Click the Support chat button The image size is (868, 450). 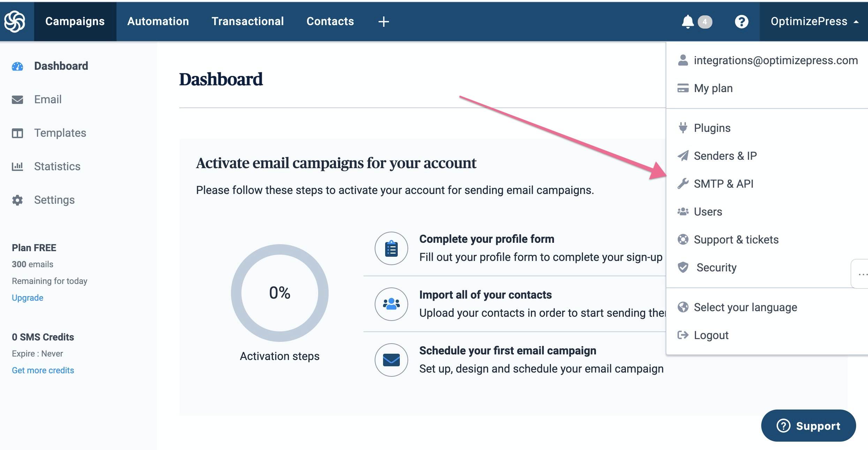click(x=808, y=426)
